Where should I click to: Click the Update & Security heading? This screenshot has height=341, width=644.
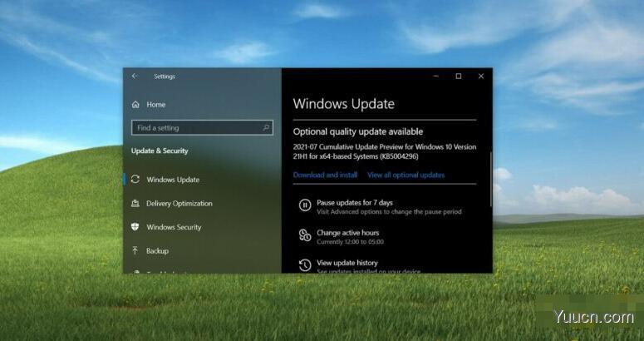[x=160, y=151]
